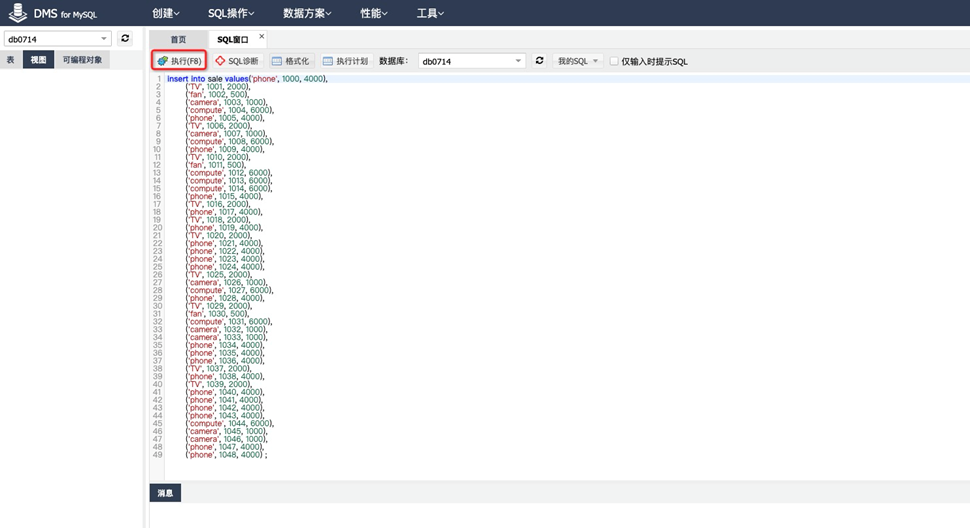Go to the 首页 tab
970x528 pixels.
coord(178,40)
